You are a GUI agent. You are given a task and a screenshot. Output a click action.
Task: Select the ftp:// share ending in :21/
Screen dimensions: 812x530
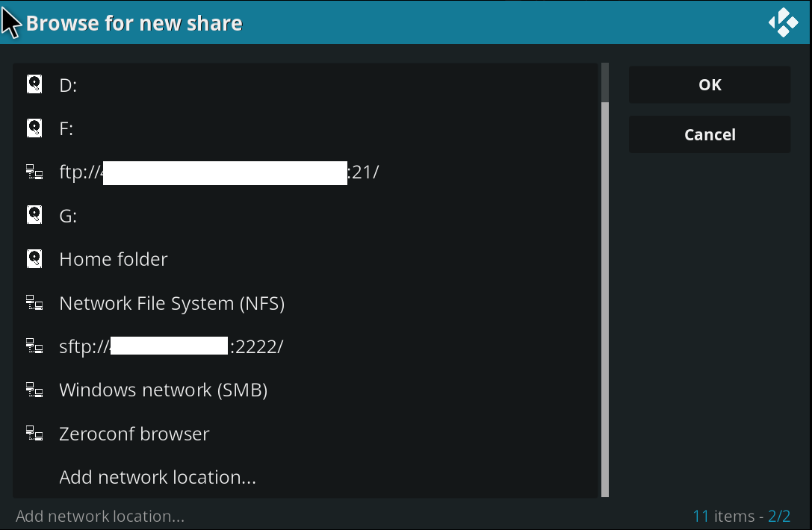pyautogui.click(x=217, y=172)
